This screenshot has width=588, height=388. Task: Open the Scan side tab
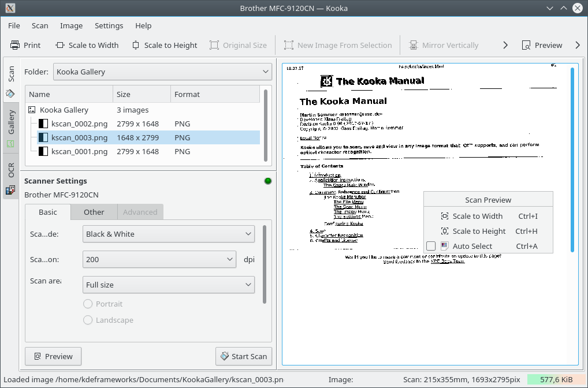(x=11, y=80)
